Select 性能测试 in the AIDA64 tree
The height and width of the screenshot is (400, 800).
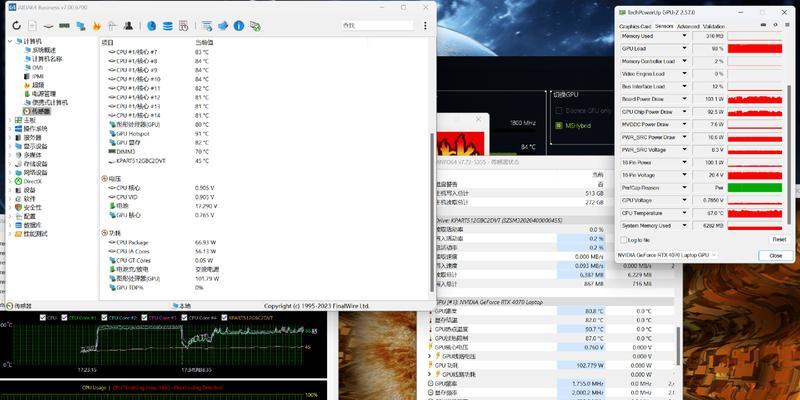[x=35, y=234]
